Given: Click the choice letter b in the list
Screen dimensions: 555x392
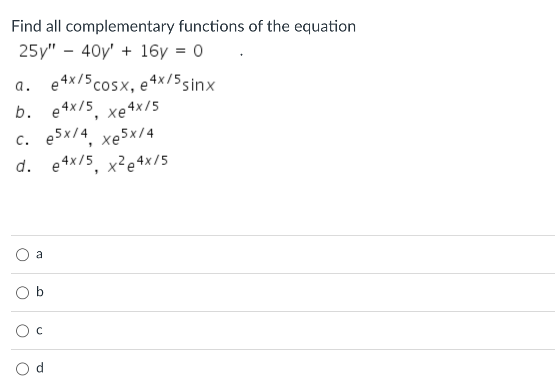Looking at the screenshot, I should click(x=20, y=110).
